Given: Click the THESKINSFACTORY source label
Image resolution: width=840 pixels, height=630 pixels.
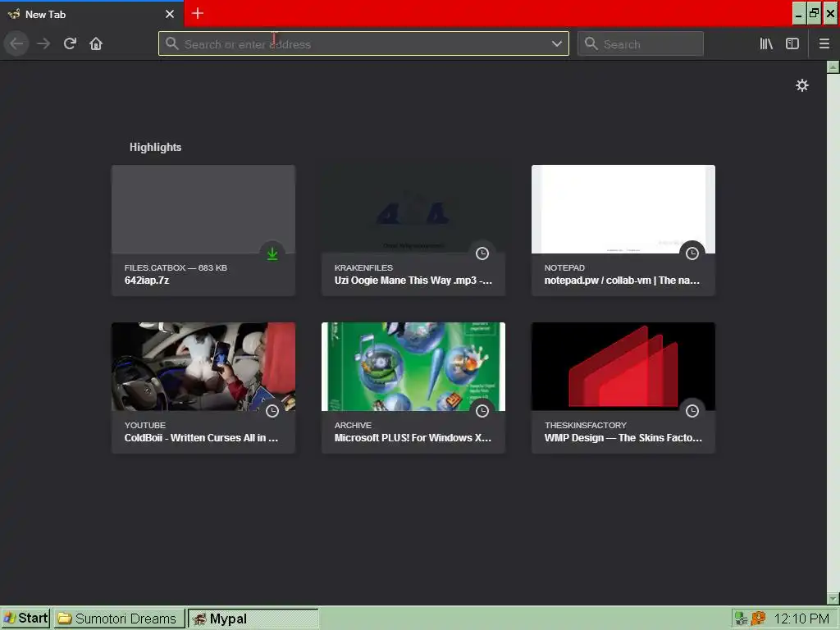Looking at the screenshot, I should click(x=586, y=426).
